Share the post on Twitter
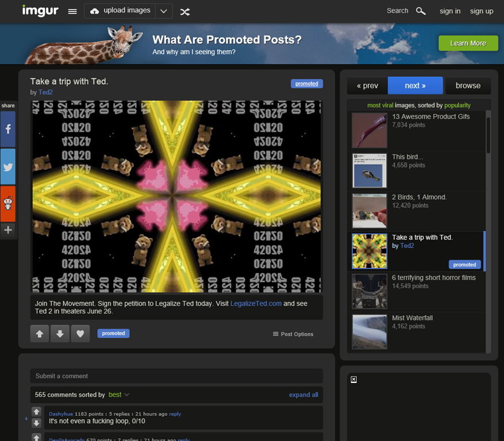 pos(8,167)
